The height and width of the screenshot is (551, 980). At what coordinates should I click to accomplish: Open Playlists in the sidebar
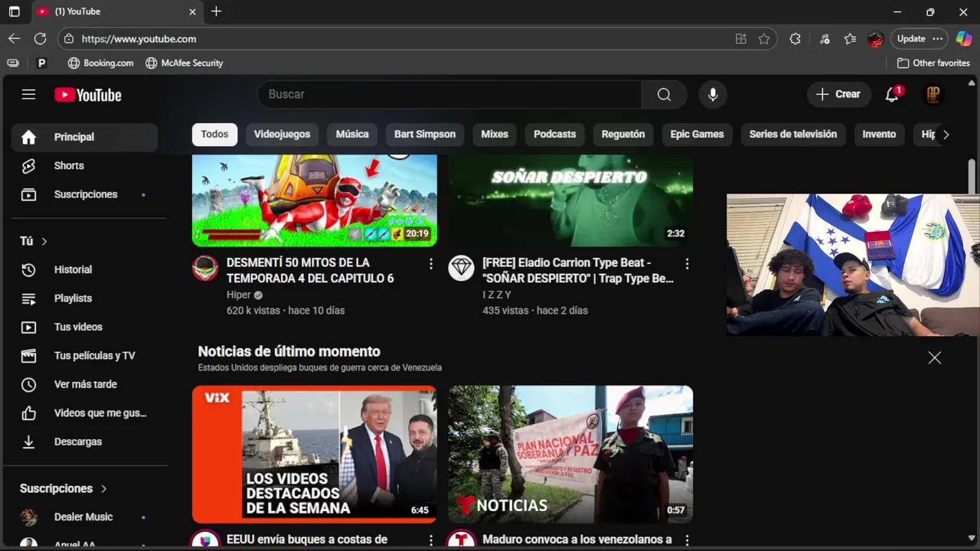coord(84,298)
